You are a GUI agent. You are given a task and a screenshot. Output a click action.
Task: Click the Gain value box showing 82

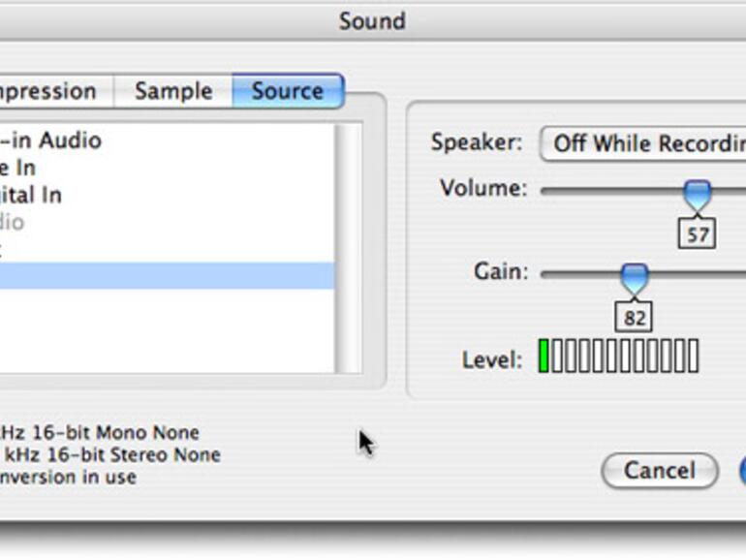[634, 317]
